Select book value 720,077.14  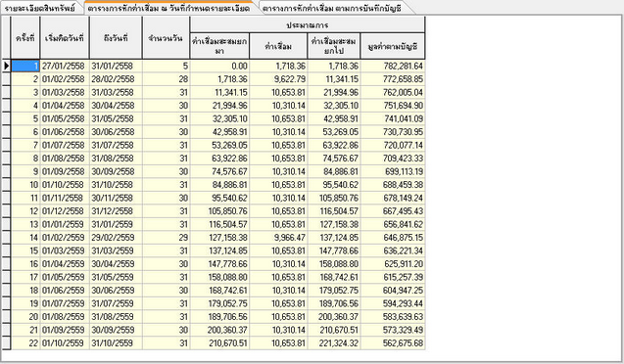(x=393, y=145)
